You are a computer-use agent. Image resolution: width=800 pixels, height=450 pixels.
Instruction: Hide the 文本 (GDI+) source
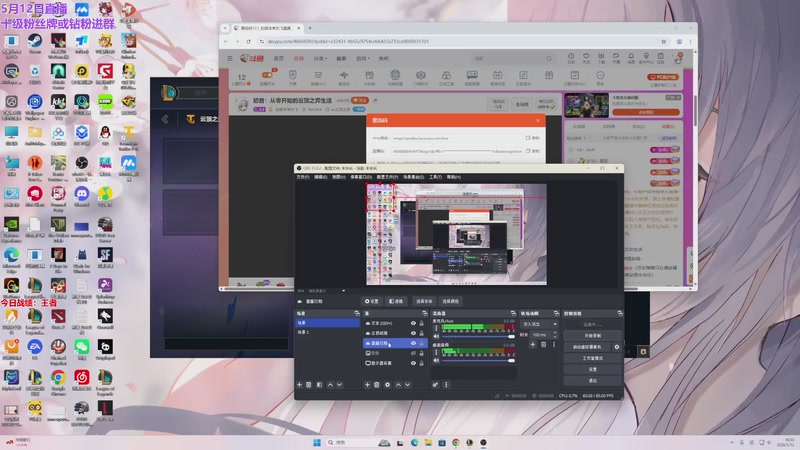pos(413,323)
